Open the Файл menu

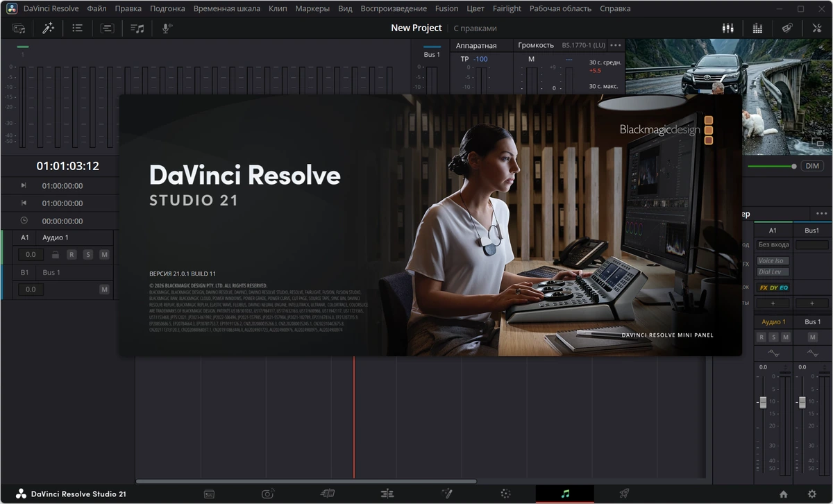pos(96,8)
